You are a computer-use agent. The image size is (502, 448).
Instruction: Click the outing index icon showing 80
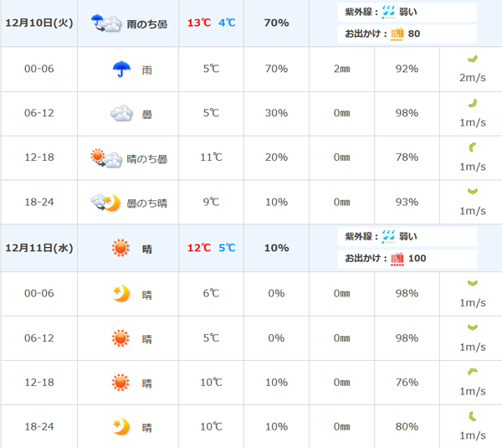[396, 34]
